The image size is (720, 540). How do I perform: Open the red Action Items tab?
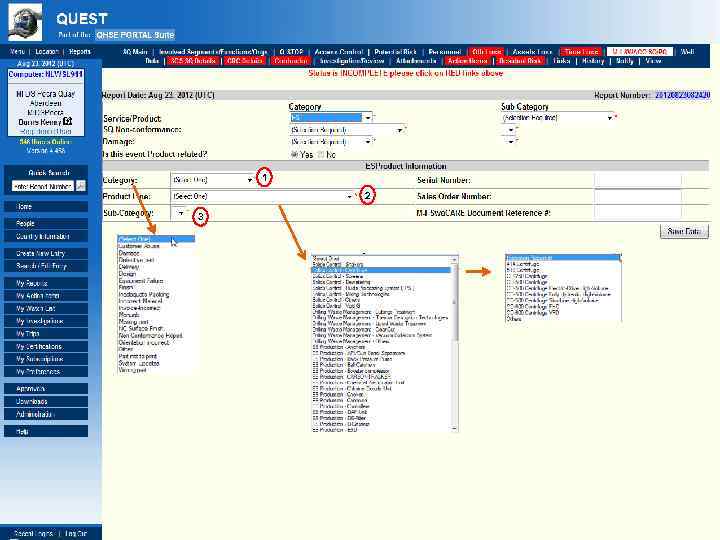pyautogui.click(x=467, y=61)
